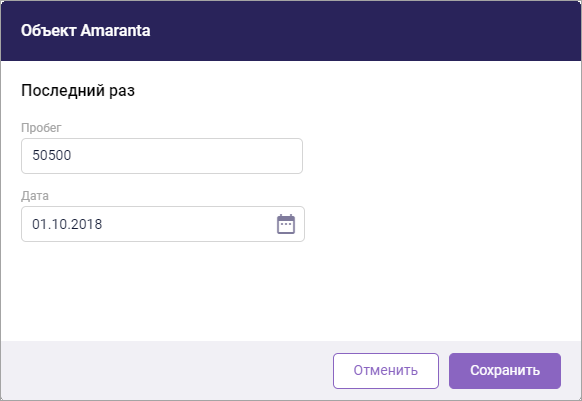Click the Пробег field label

point(41,128)
